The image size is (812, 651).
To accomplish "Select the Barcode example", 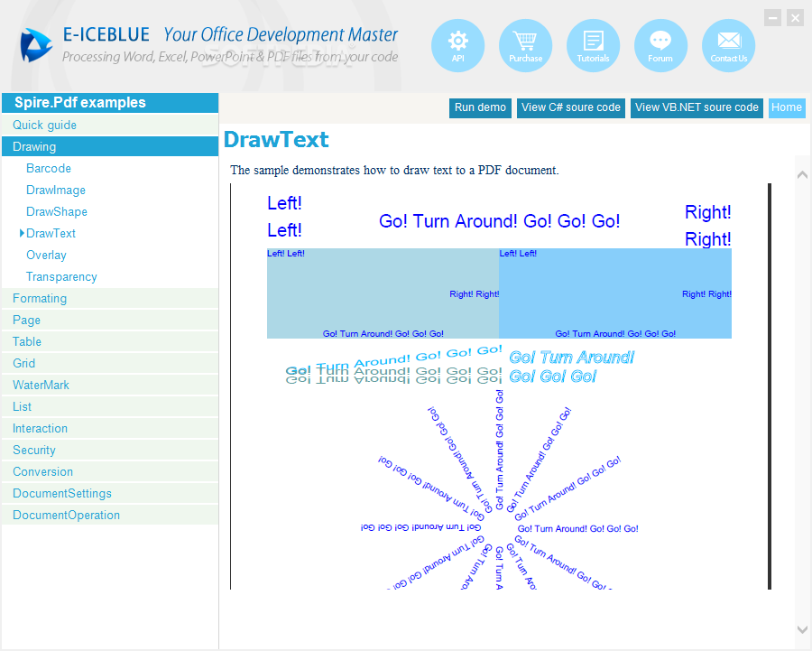I will click(x=49, y=169).
